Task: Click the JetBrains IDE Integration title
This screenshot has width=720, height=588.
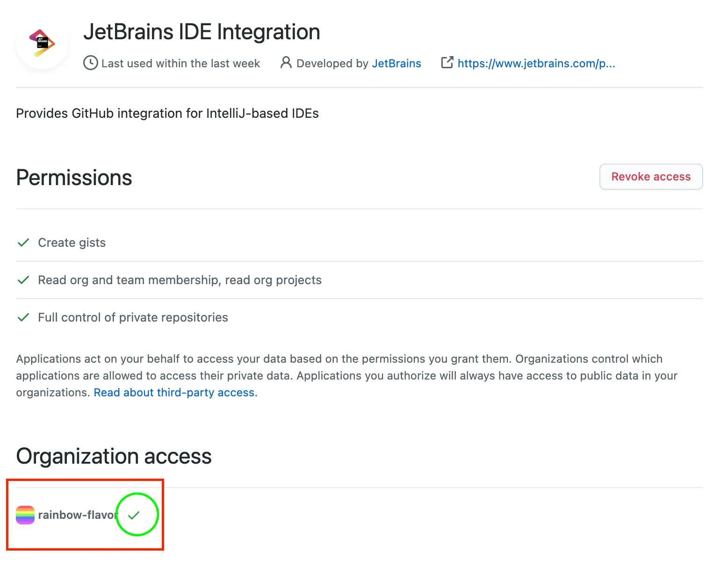Action: click(202, 32)
